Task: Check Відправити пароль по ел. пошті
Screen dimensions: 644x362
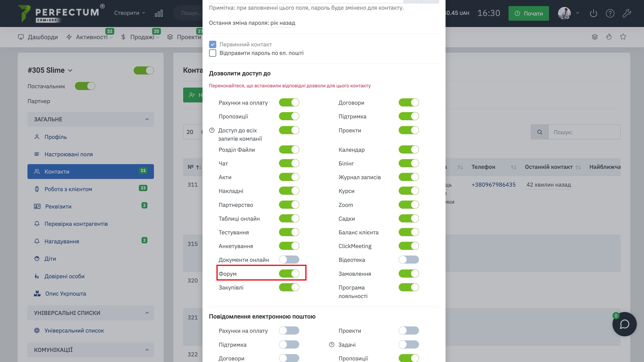Action: [212, 53]
